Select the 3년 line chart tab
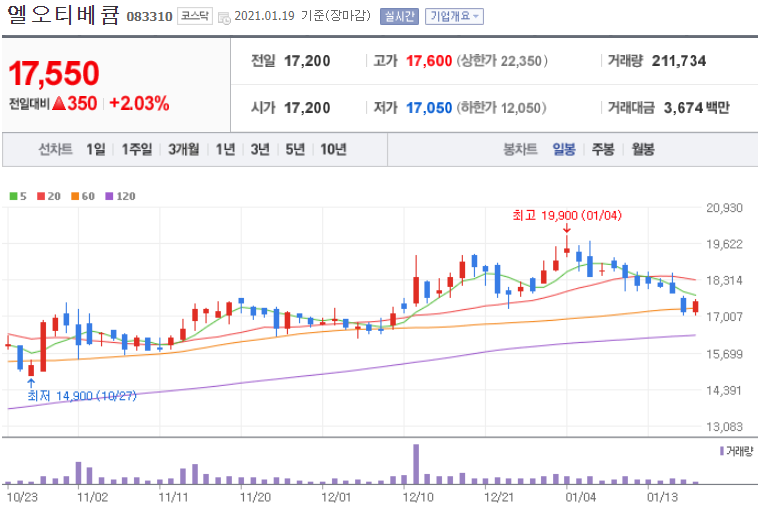Viewport: 758px width, 509px height. [260, 149]
